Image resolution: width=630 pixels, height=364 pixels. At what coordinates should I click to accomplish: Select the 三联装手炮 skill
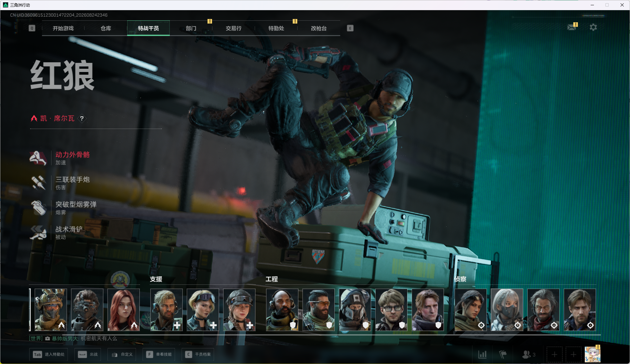[60, 183]
